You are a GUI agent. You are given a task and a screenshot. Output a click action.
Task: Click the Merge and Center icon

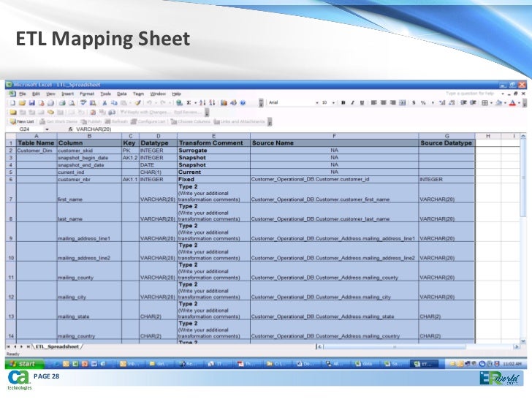[403, 102]
